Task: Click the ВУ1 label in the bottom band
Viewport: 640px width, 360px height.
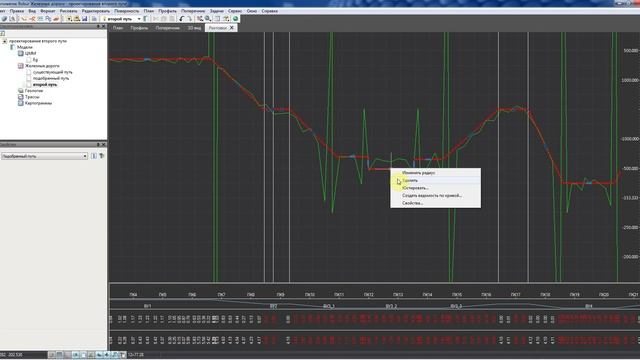Action: click(147, 306)
